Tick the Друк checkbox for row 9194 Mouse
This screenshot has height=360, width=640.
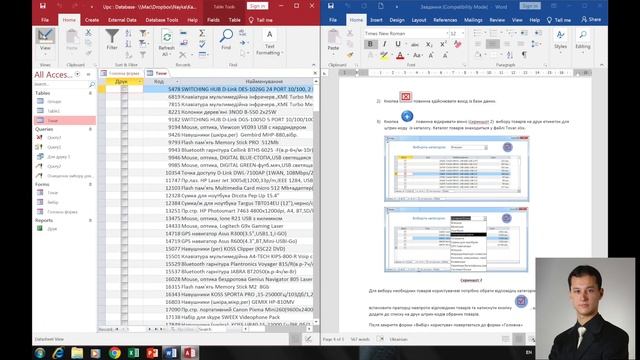coord(124,127)
